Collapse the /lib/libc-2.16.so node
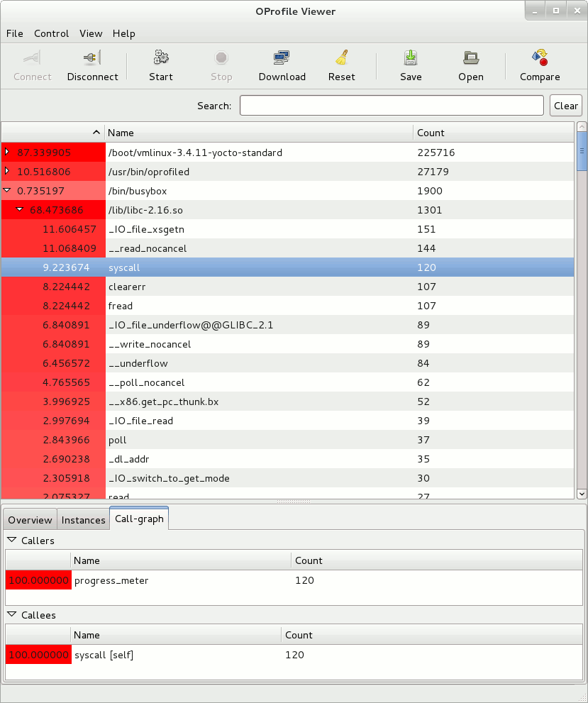The height and width of the screenshot is (703, 588). (20, 210)
